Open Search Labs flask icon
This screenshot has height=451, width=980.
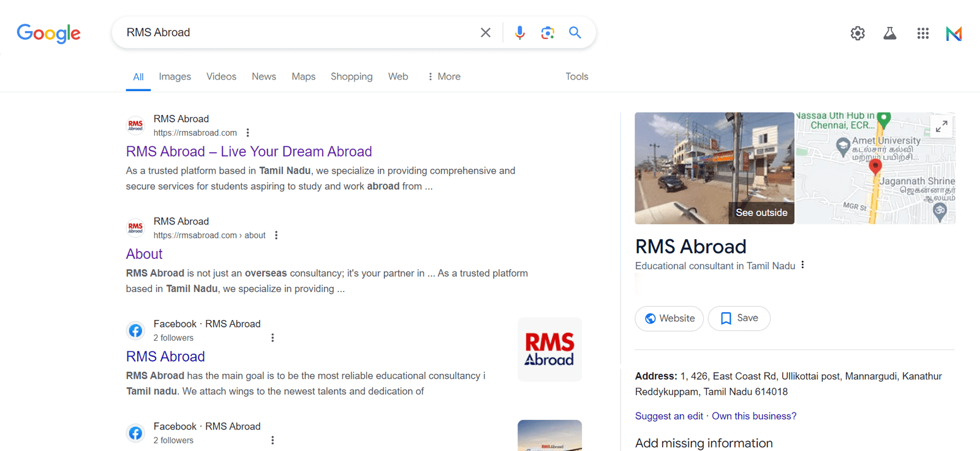pos(890,34)
